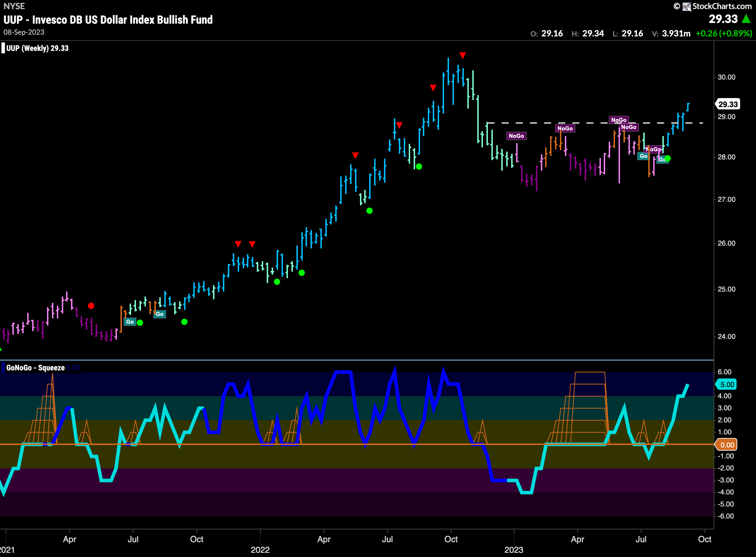Click the 6.00 oscillator axis label

click(x=725, y=372)
